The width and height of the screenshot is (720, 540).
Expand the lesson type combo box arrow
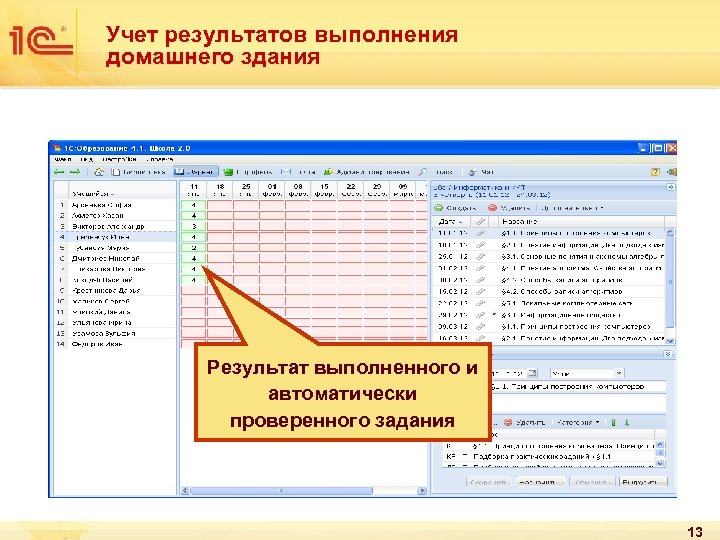619,373
